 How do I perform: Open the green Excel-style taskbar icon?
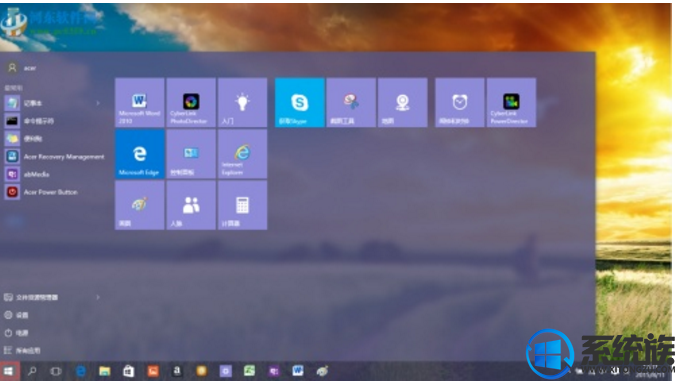pyautogui.click(x=250, y=371)
